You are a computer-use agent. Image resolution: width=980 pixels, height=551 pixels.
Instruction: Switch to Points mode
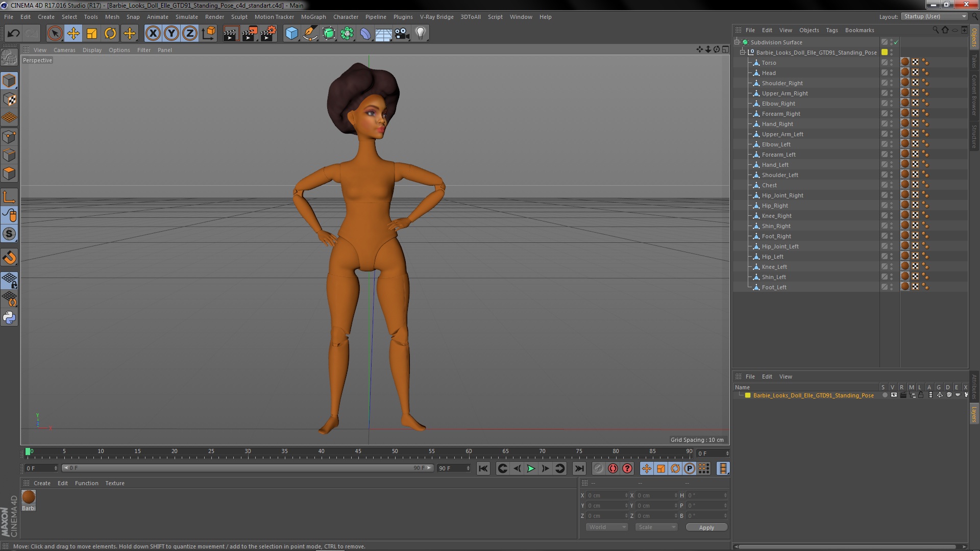(x=9, y=136)
